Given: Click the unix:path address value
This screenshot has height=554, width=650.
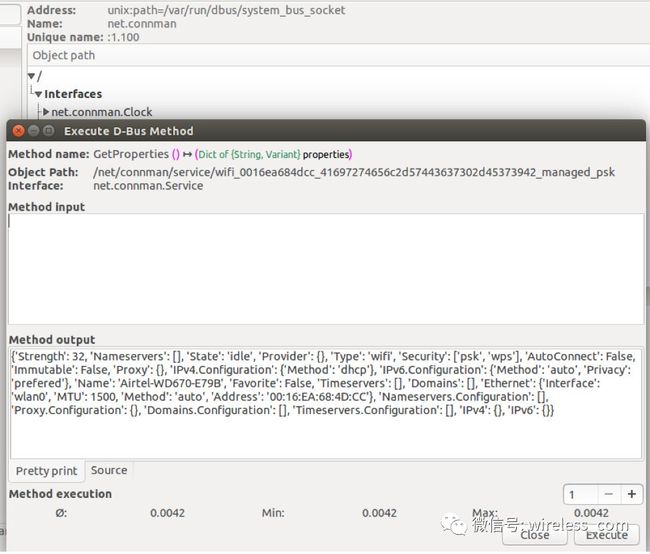Looking at the screenshot, I should coord(226,10).
